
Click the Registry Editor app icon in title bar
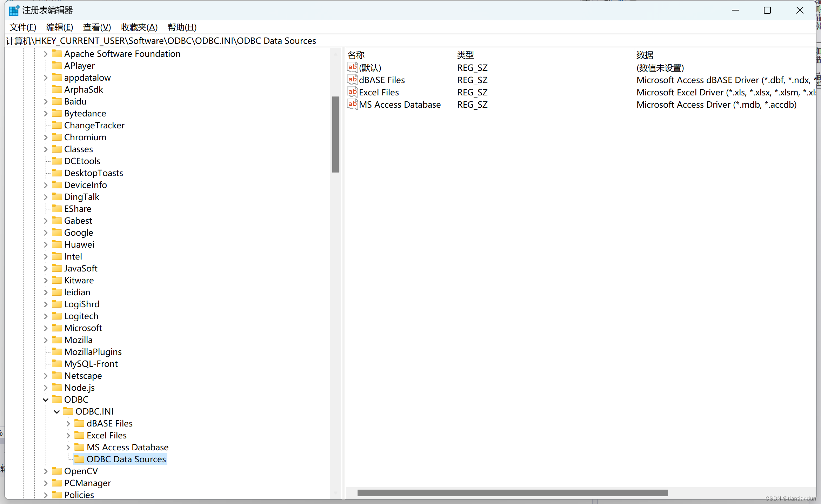tap(14, 11)
